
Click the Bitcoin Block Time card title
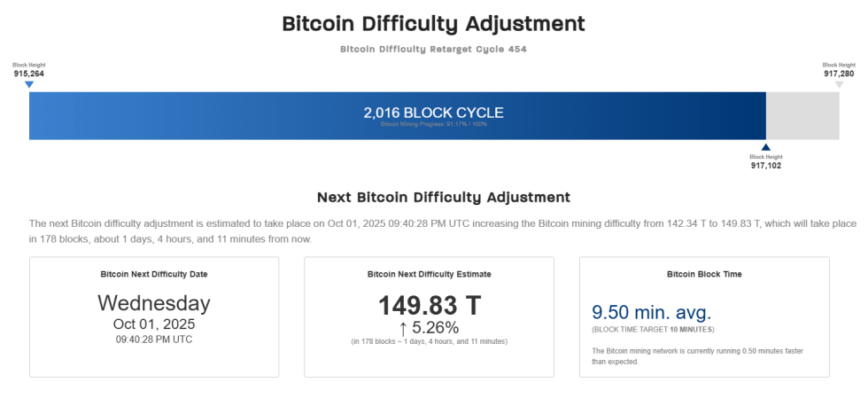pos(705,274)
